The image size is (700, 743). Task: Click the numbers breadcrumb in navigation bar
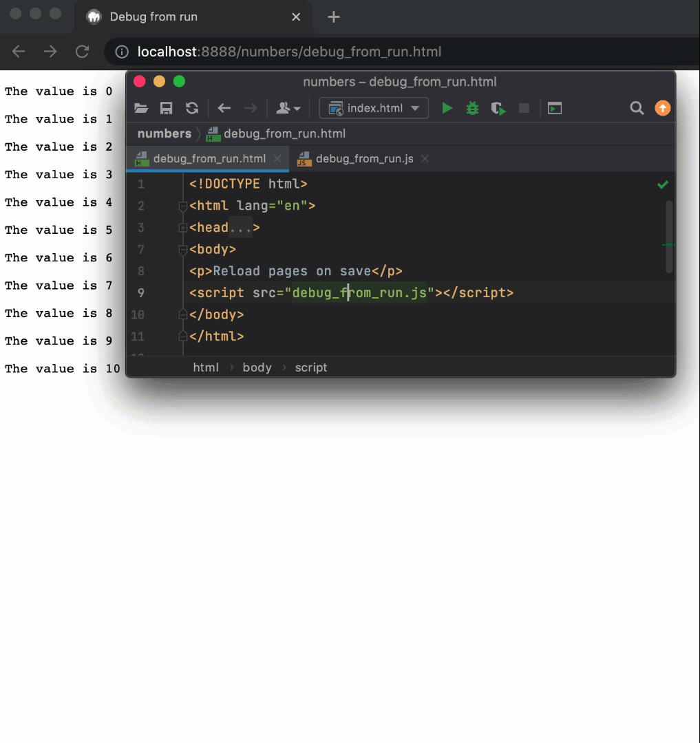(164, 133)
